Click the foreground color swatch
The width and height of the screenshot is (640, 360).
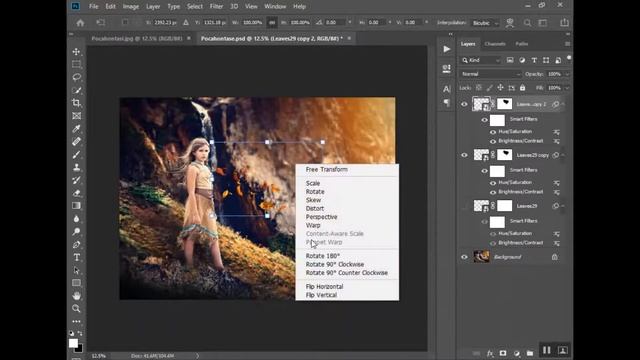coord(73,343)
